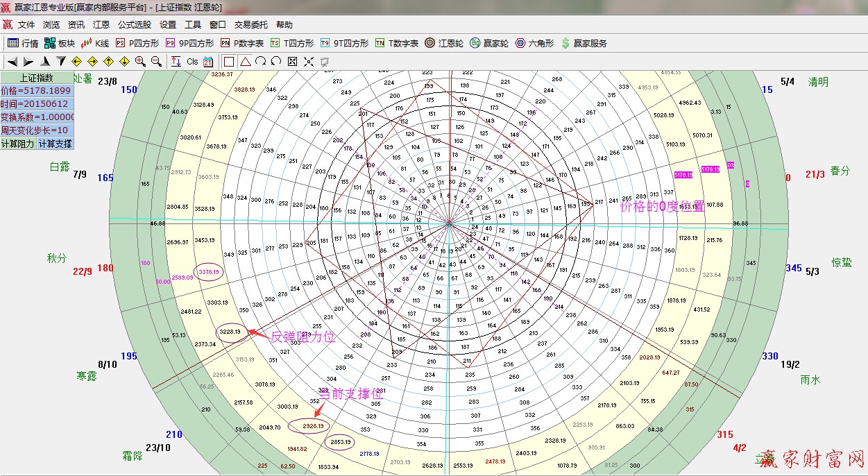
Task: Open the 文件 menu
Action: tap(26, 24)
